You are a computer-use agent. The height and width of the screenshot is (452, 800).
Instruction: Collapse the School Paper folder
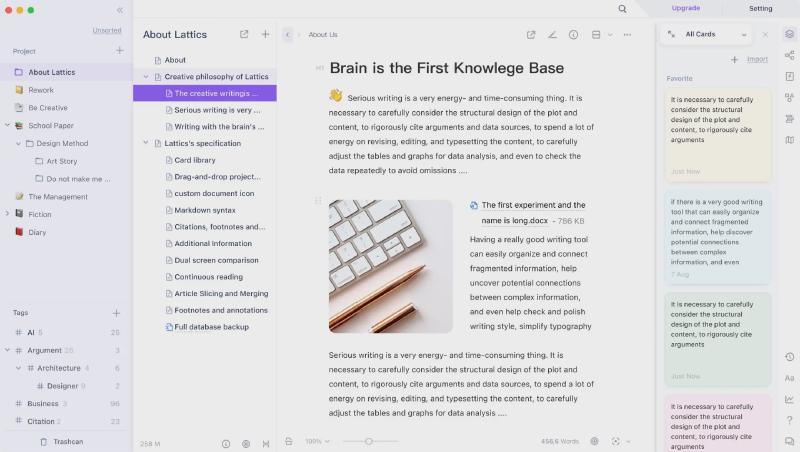(7, 125)
